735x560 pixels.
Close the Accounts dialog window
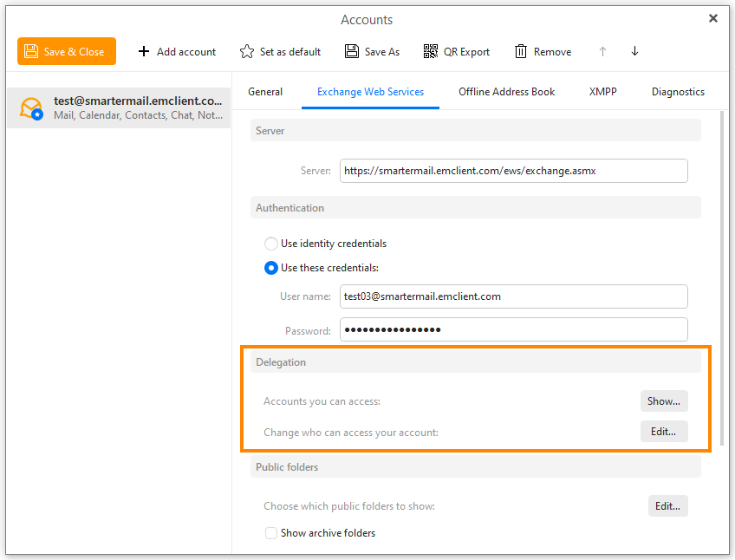click(x=713, y=18)
